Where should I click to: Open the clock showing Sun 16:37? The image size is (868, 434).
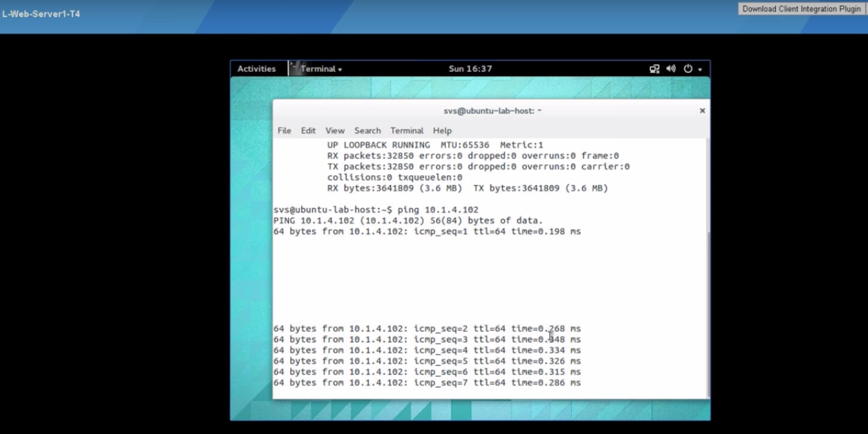pyautogui.click(x=470, y=69)
